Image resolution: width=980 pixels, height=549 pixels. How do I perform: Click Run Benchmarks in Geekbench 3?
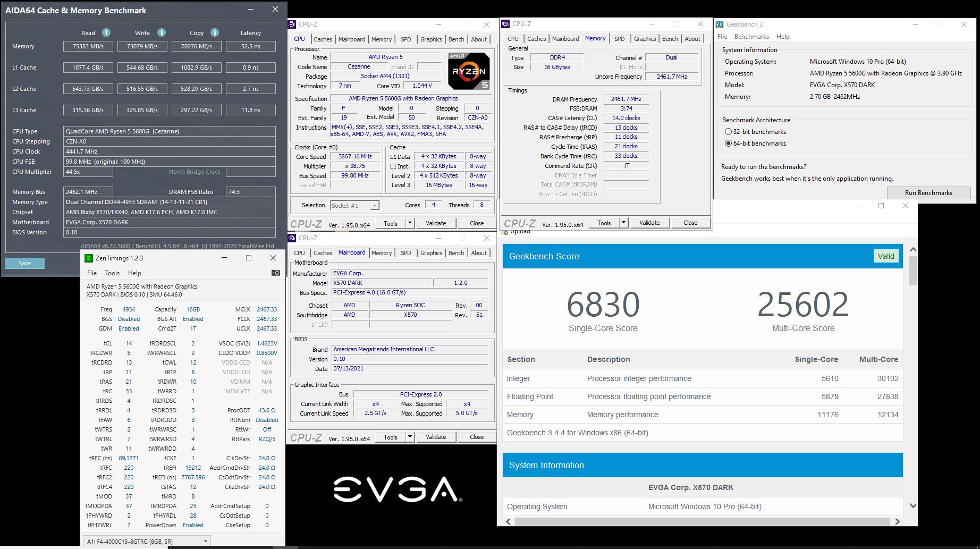[928, 193]
